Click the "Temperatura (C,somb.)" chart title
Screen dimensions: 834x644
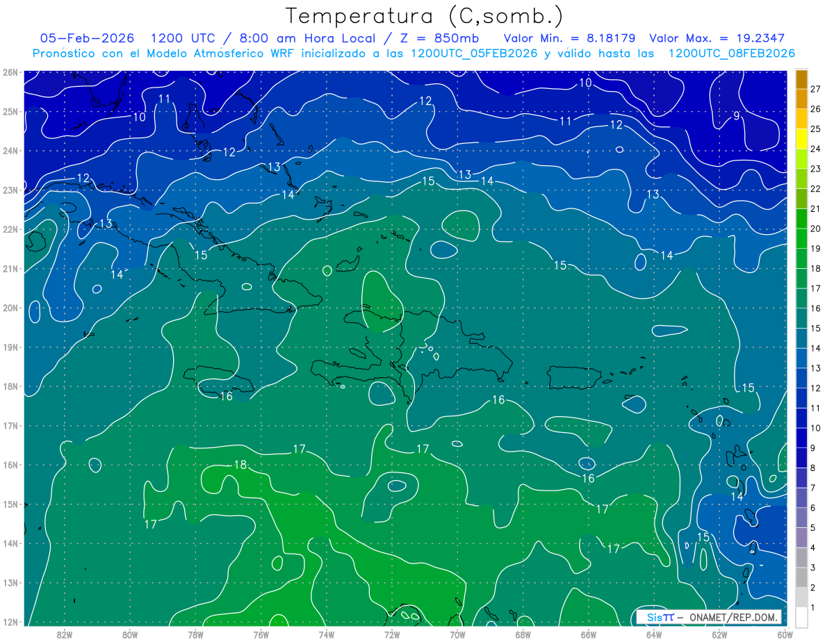pos(425,16)
